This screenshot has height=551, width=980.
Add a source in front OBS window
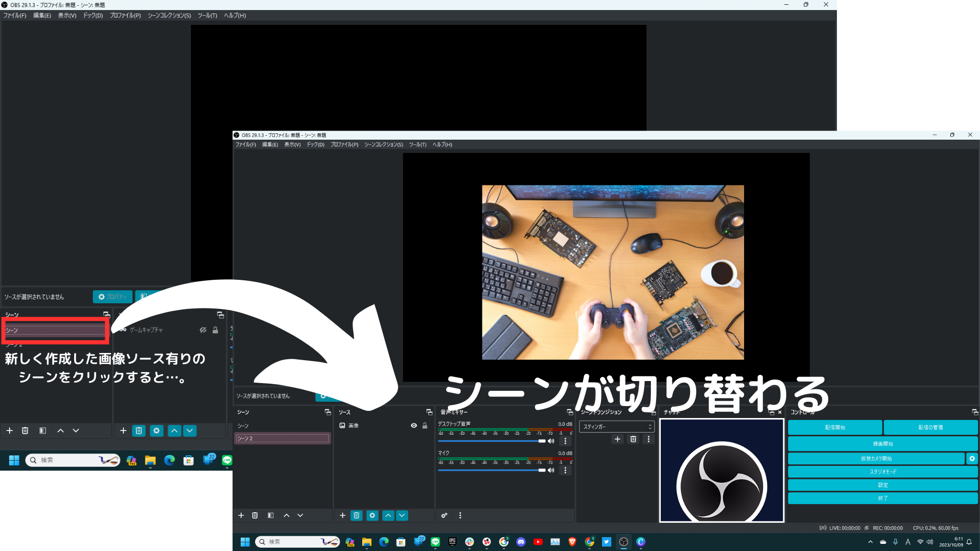(343, 515)
